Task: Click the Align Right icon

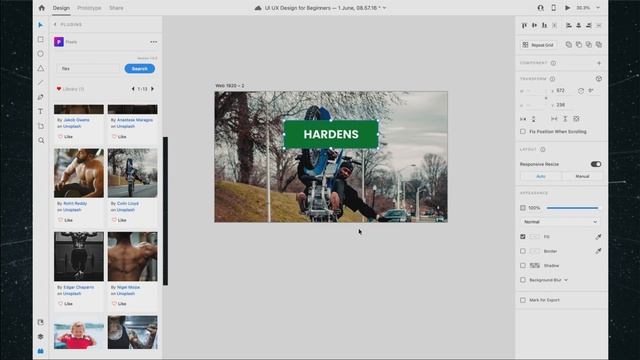Action: click(589, 25)
